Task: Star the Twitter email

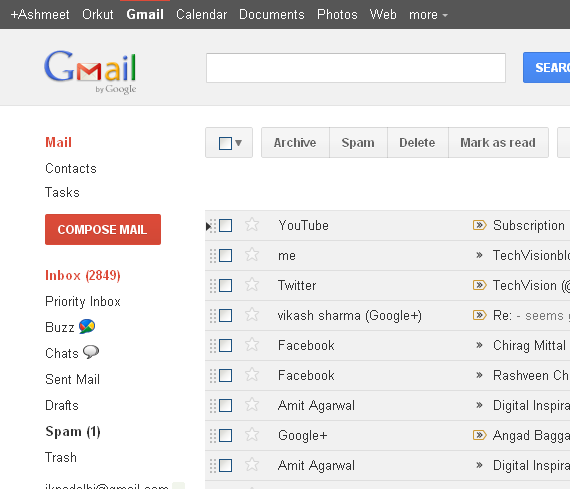Action: click(252, 285)
